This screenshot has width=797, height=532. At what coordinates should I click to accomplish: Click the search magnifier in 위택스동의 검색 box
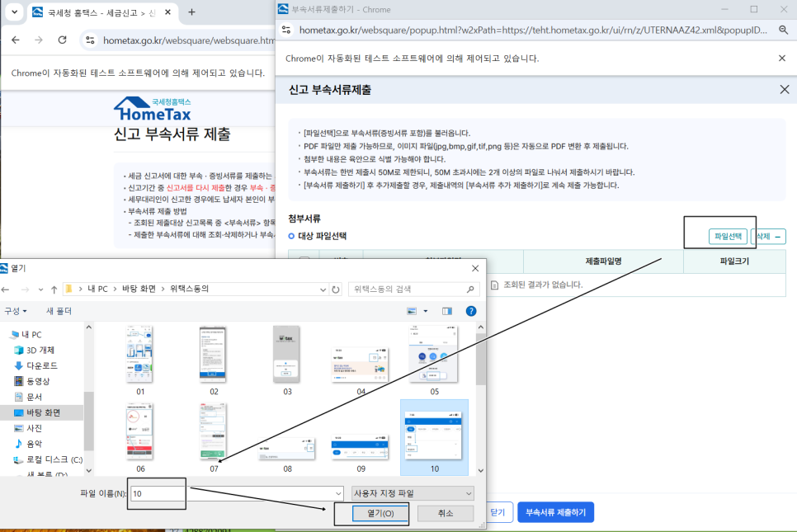470,290
